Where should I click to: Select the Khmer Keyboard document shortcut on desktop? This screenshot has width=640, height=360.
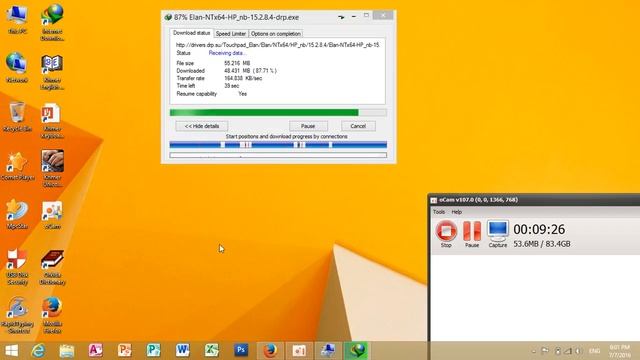(52, 121)
